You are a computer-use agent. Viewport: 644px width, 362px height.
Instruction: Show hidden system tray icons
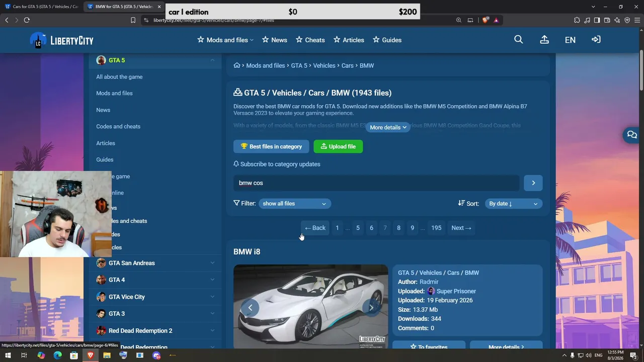coord(564,355)
